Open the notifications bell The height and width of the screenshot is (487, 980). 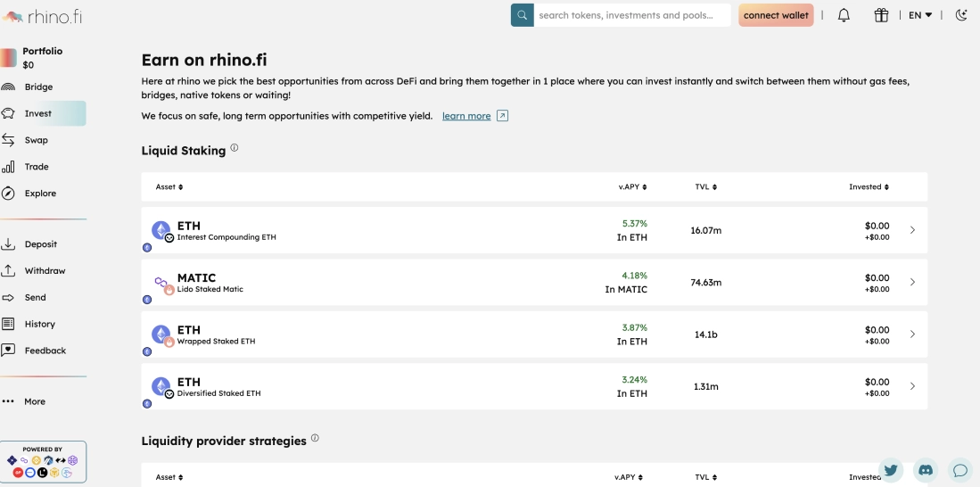click(844, 15)
